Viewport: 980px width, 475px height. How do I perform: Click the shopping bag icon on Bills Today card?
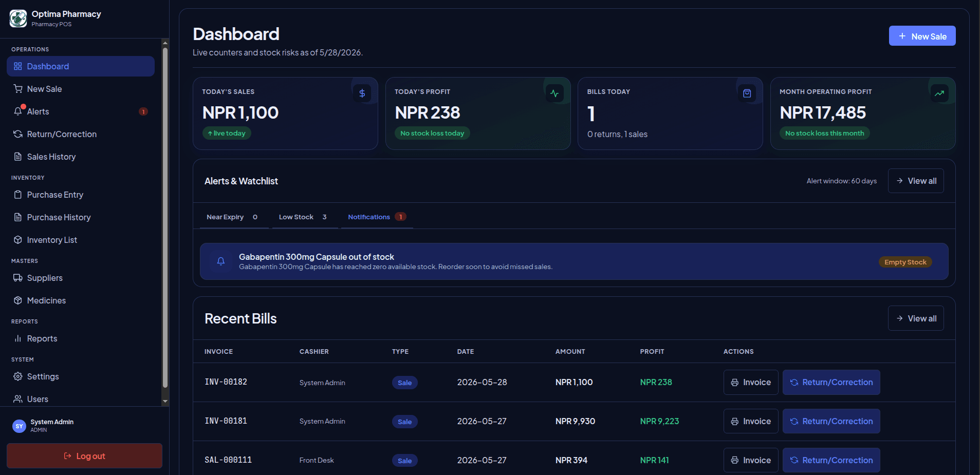pyautogui.click(x=747, y=93)
